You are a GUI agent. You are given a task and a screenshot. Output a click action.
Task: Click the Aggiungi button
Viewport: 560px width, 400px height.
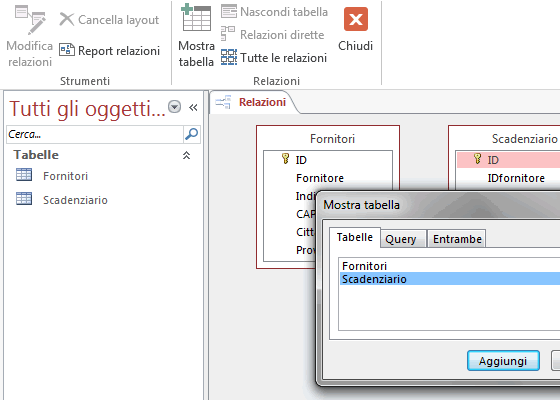click(503, 361)
